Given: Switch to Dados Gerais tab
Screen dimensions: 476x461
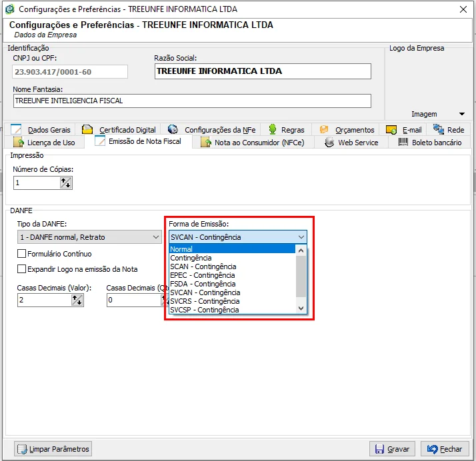Looking at the screenshot, I should (x=40, y=129).
